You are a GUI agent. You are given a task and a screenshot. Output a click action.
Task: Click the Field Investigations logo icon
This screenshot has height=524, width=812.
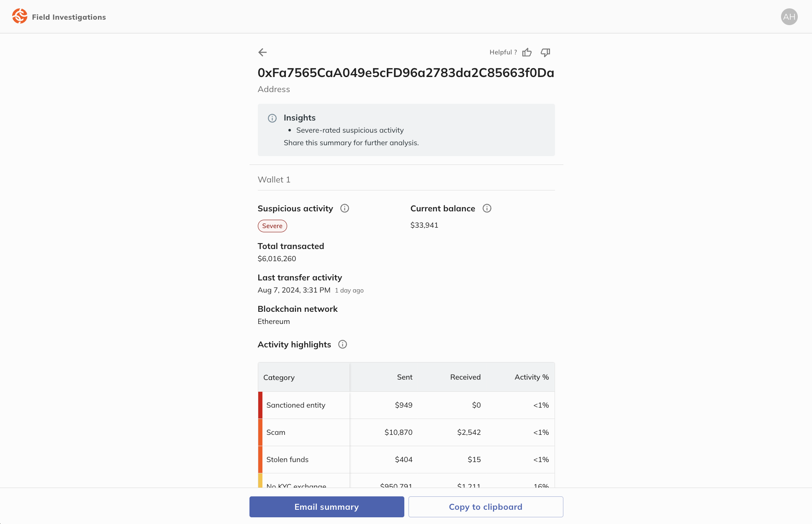coord(20,17)
